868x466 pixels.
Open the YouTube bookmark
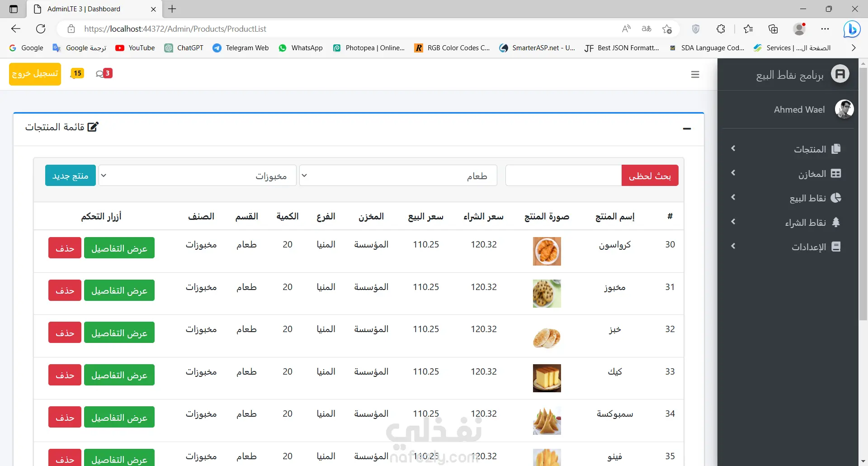tap(135, 48)
